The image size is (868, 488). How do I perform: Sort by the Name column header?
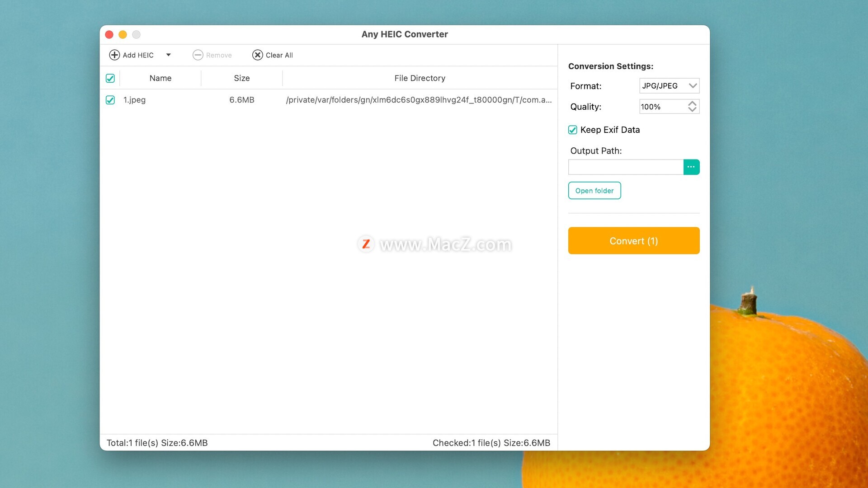tap(160, 78)
